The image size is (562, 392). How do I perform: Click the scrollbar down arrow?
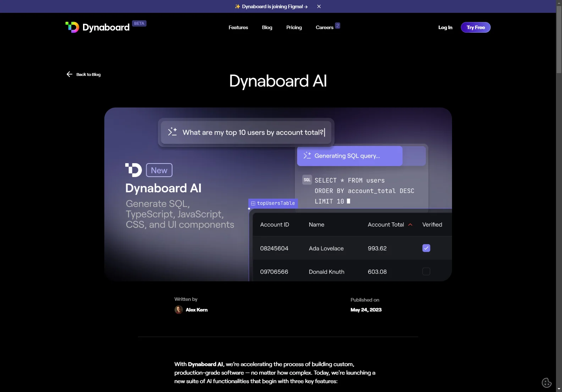click(559, 389)
